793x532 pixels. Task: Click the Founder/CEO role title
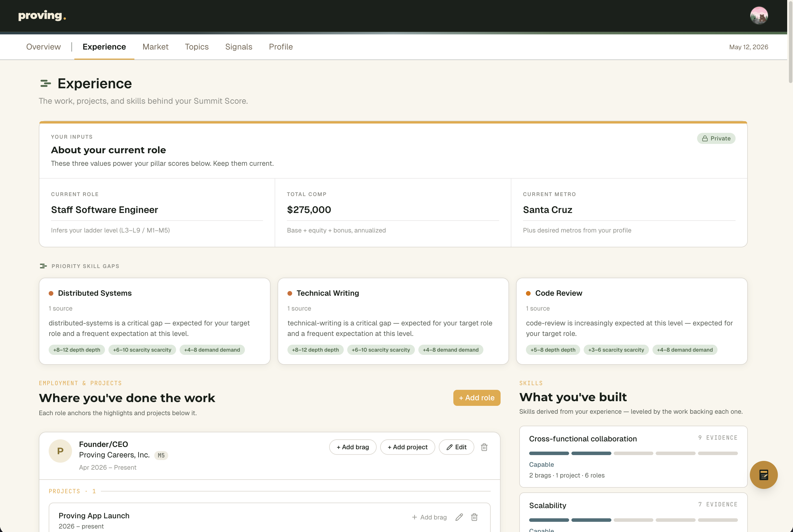103,445
